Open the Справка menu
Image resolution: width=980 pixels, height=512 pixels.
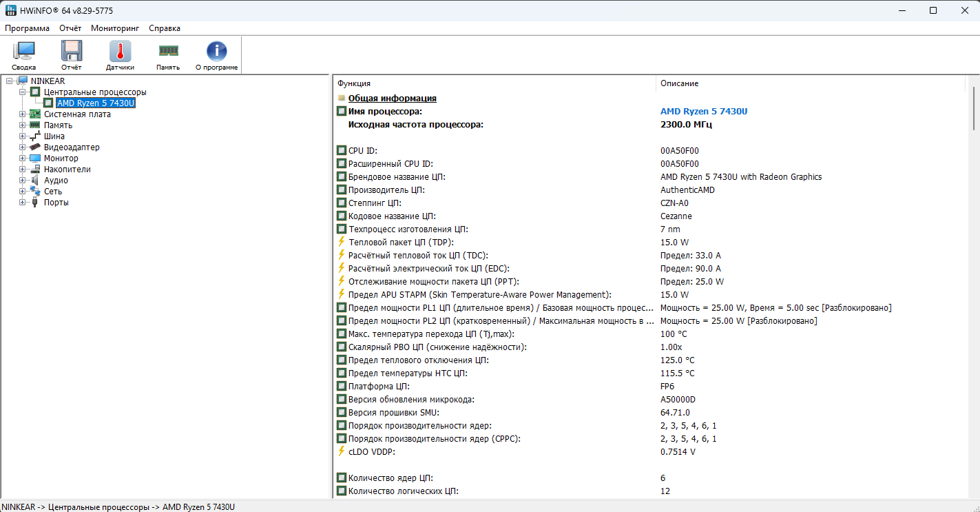click(x=165, y=28)
